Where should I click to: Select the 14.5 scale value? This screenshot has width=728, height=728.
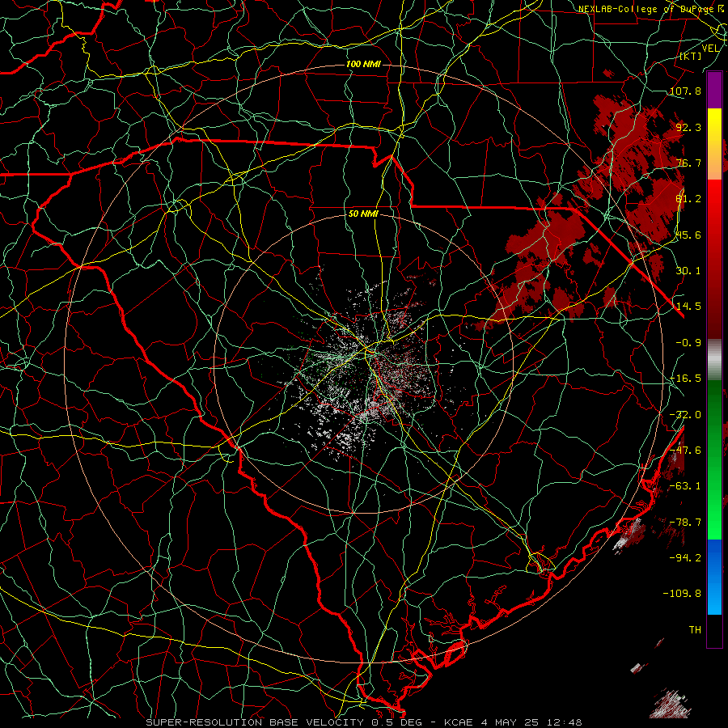point(688,307)
